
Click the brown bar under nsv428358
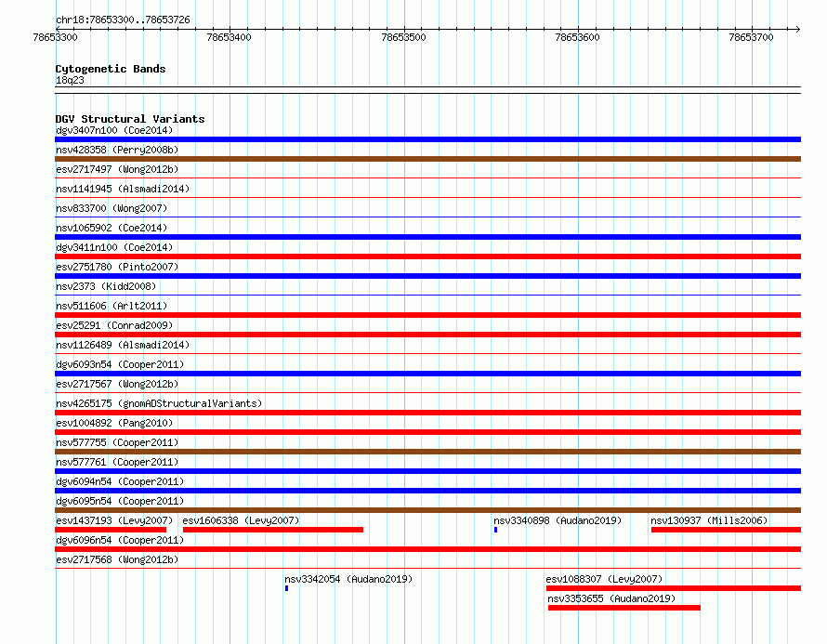pyautogui.click(x=427, y=159)
